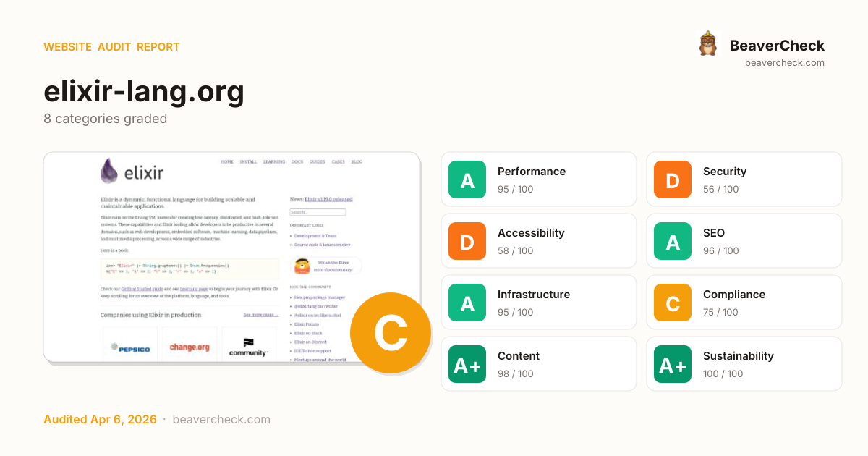
Task: Click the INSTALL menu item in screenshot
Action: (x=248, y=162)
